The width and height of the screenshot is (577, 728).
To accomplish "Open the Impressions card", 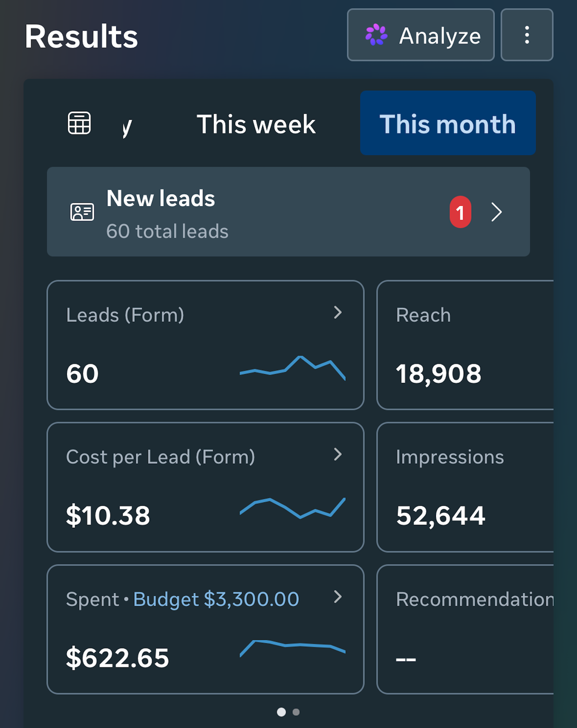I will point(465,487).
